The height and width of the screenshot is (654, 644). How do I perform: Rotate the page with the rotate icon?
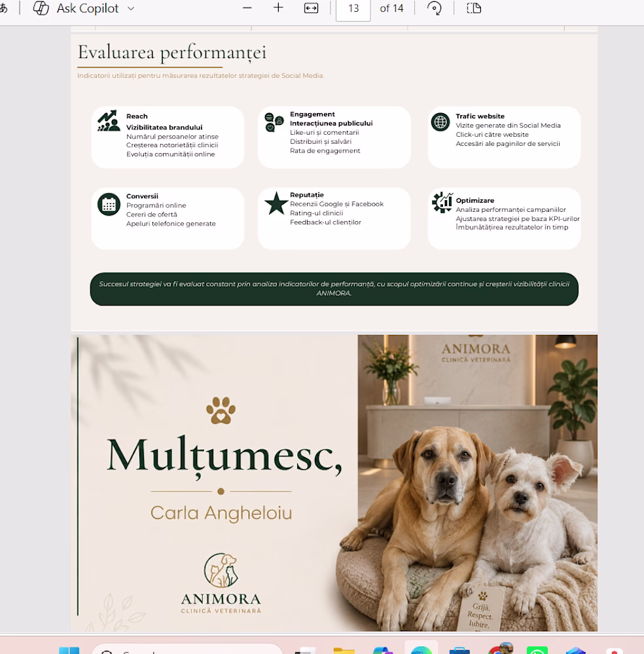click(434, 9)
